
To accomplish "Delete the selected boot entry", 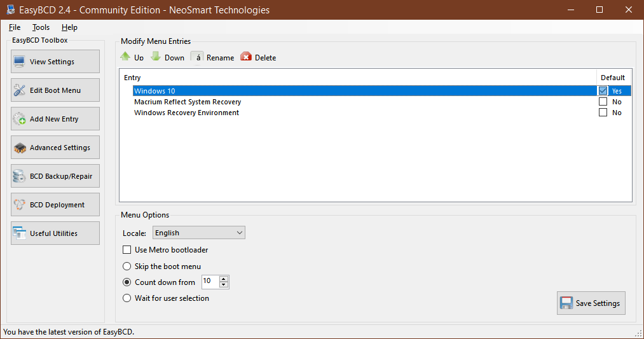I will pyautogui.click(x=258, y=57).
